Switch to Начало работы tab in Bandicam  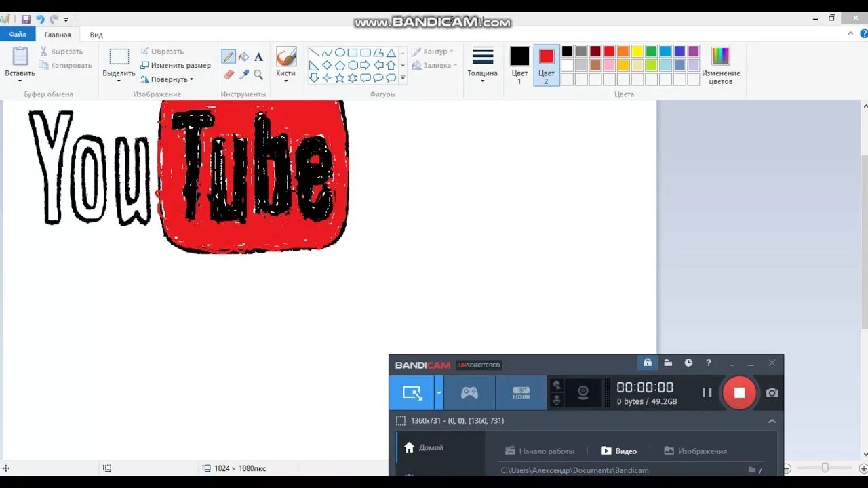click(540, 451)
